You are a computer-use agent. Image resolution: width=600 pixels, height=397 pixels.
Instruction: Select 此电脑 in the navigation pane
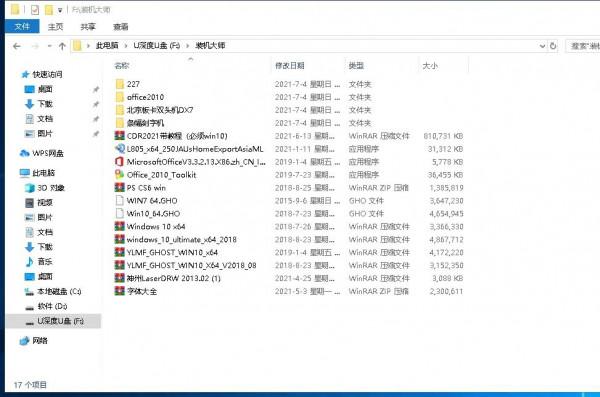click(43, 173)
